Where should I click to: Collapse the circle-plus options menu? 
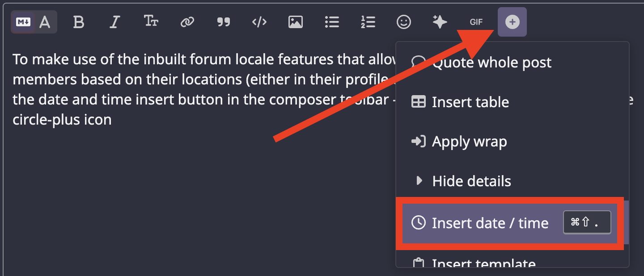pyautogui.click(x=512, y=22)
